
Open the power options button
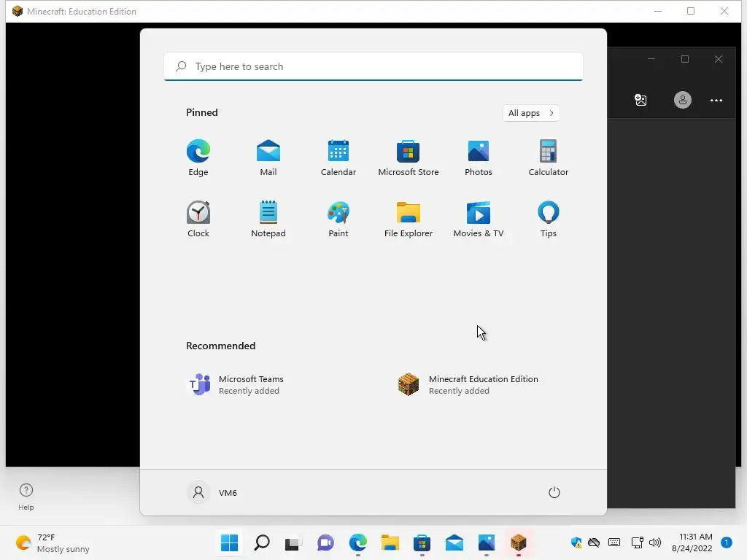(x=554, y=492)
